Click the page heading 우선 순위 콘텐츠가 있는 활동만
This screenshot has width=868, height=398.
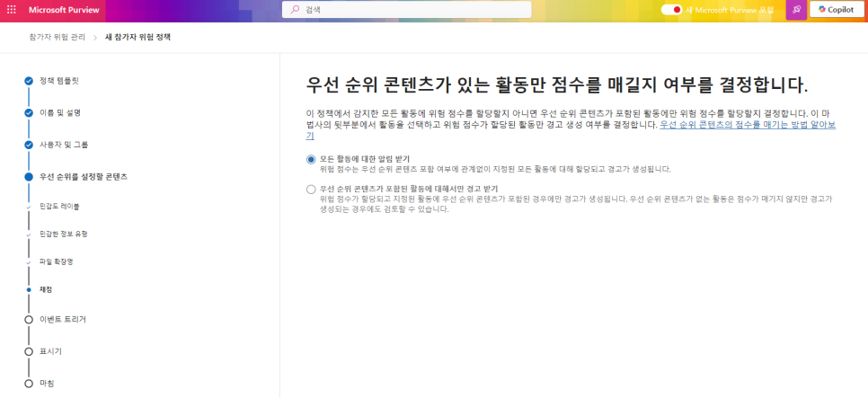pyautogui.click(x=557, y=85)
